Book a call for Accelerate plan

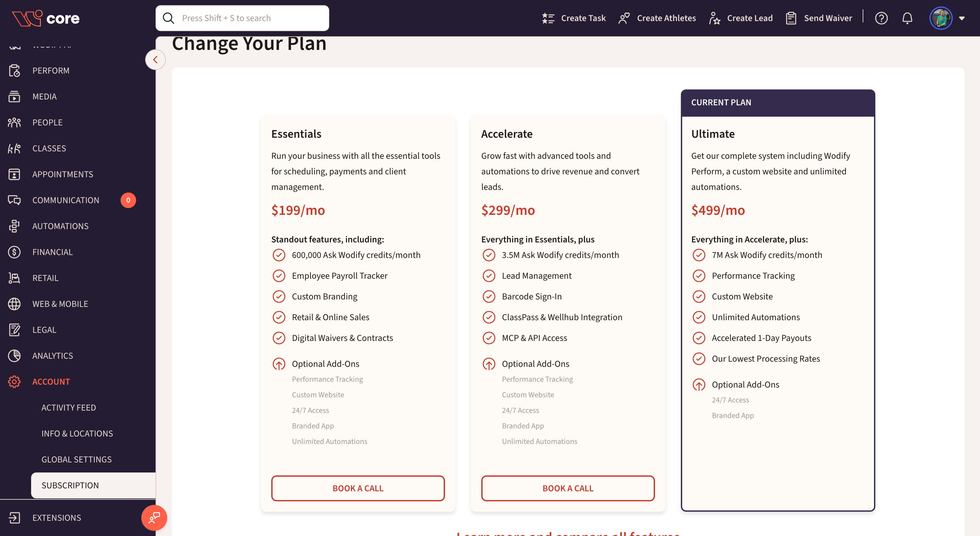point(567,488)
